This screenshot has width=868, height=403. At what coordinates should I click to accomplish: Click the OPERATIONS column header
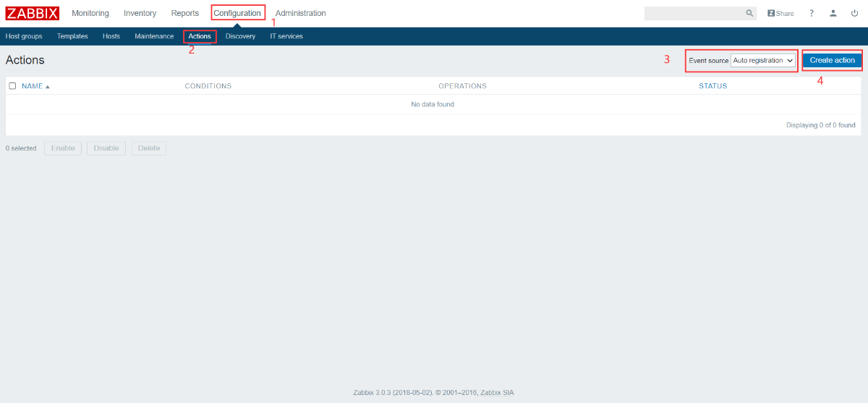(462, 86)
